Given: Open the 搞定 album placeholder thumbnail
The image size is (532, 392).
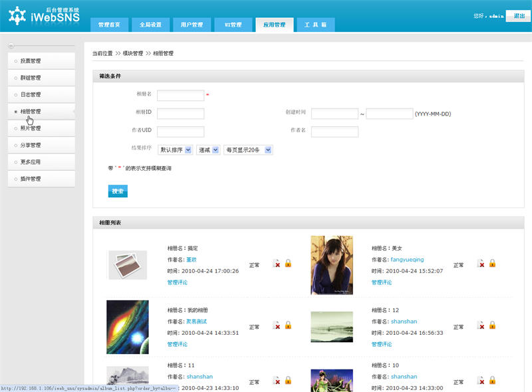Looking at the screenshot, I should tap(128, 265).
